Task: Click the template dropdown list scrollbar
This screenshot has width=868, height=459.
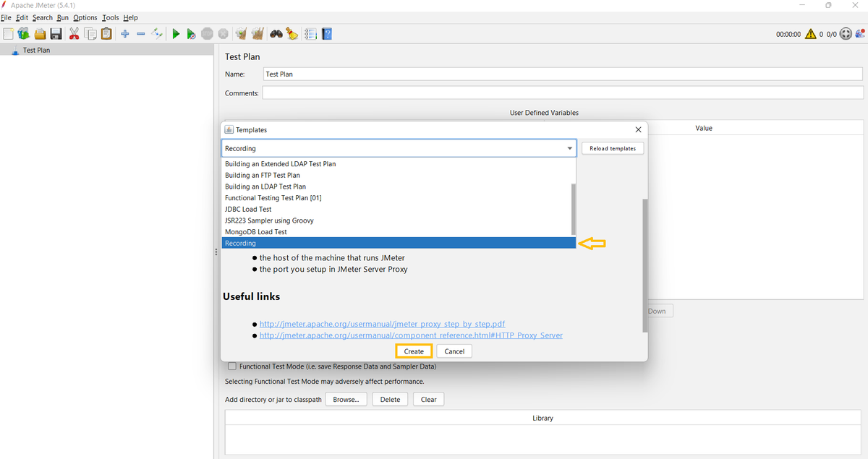Action: [574, 208]
